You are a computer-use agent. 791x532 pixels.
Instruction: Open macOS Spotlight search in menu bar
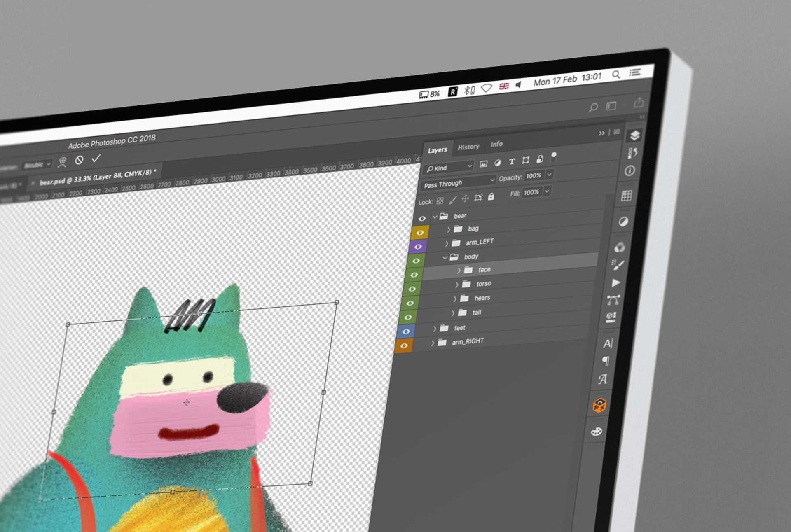pyautogui.click(x=616, y=75)
